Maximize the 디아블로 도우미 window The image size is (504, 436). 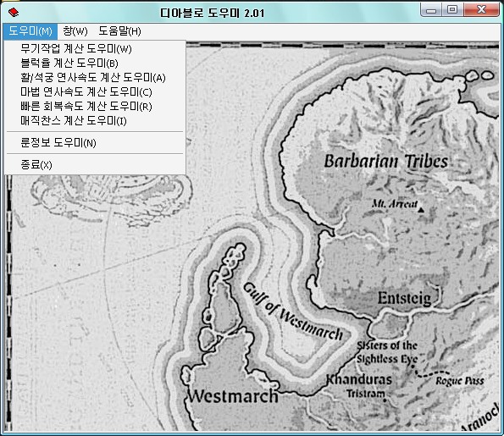coord(452,10)
